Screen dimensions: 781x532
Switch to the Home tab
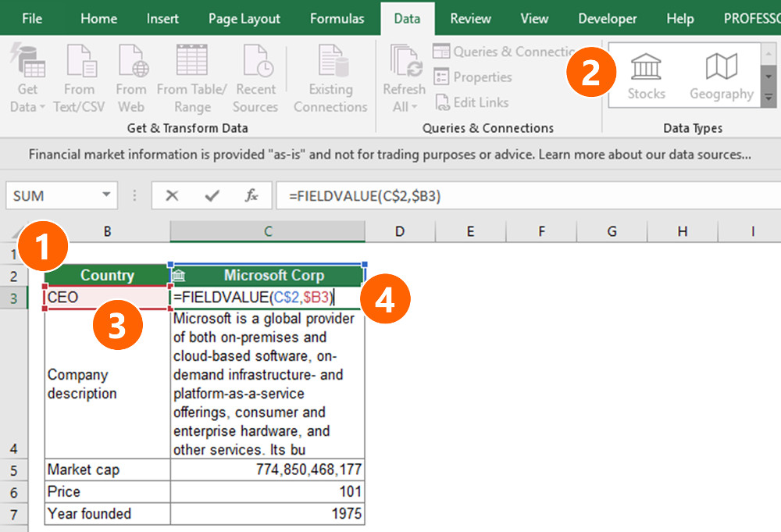pos(98,19)
